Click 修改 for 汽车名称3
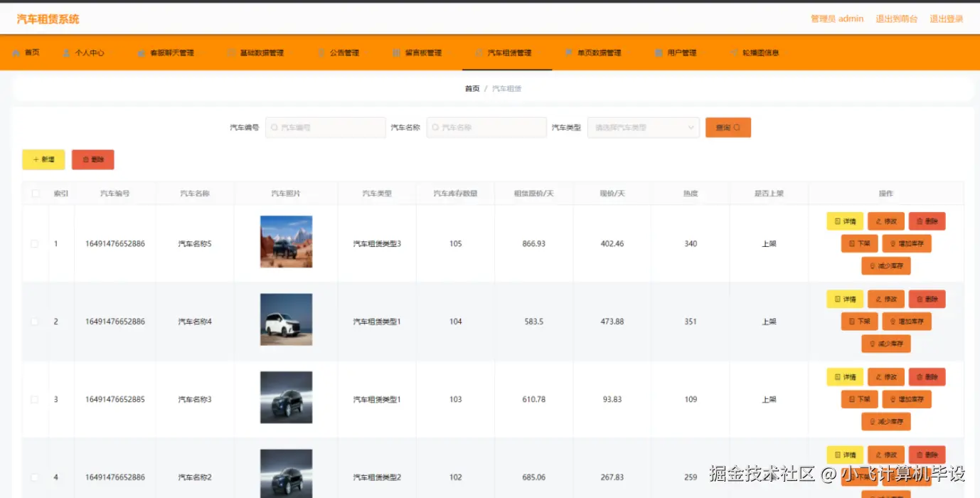Screen dimensions: 980x498 coord(886,377)
